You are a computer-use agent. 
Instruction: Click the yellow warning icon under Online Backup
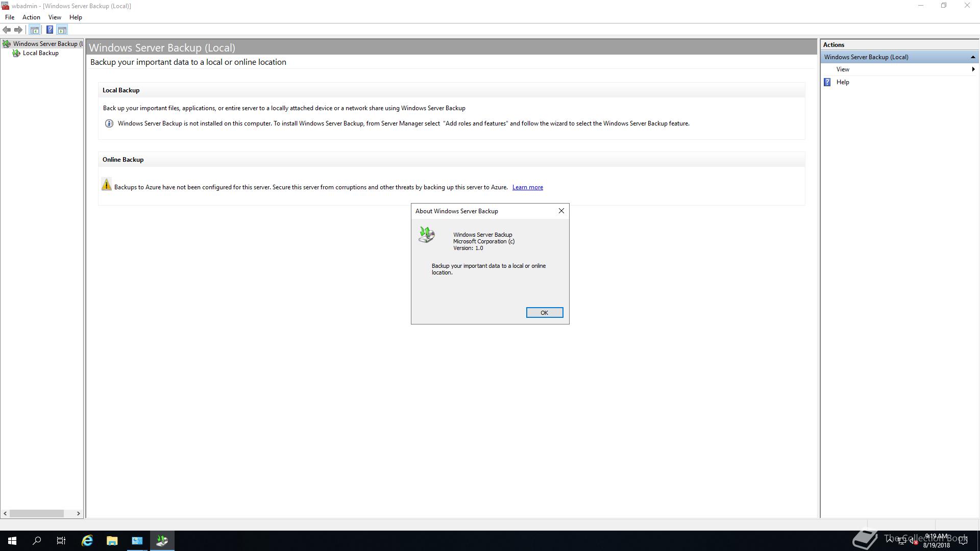tap(106, 185)
